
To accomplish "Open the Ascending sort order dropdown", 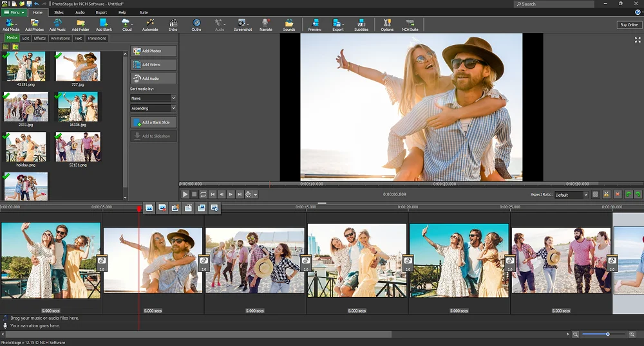I will click(x=153, y=108).
